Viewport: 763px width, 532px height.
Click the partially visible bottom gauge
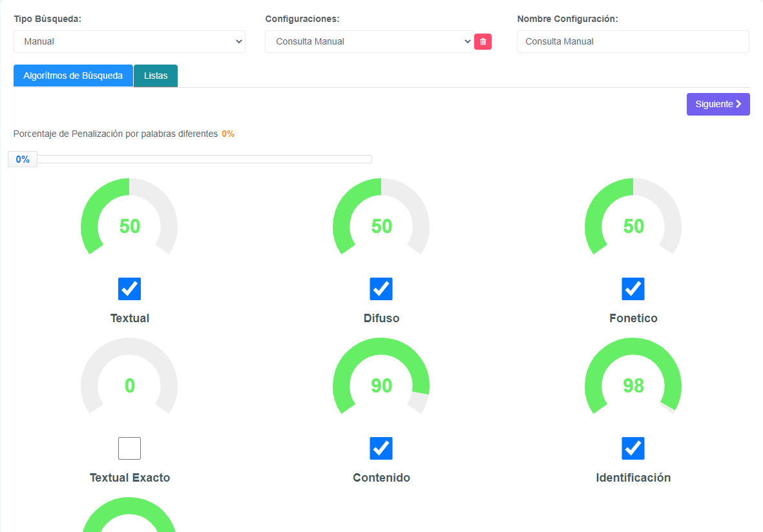tap(129, 517)
